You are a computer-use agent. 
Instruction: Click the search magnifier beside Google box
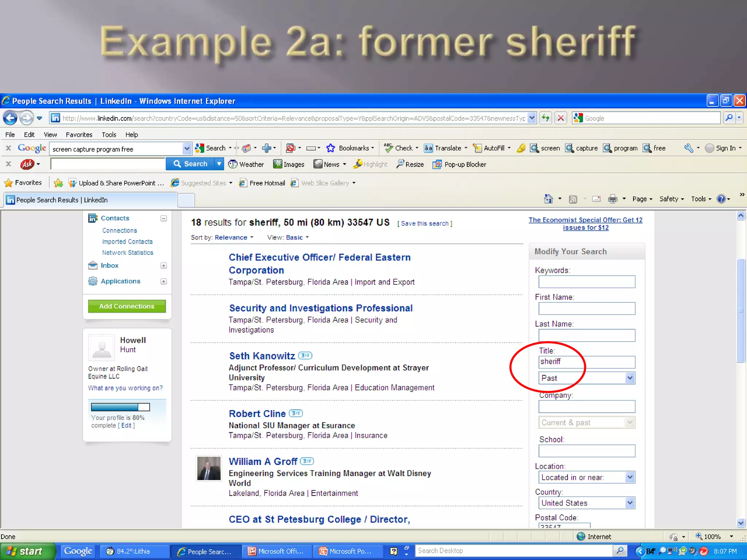click(x=729, y=118)
